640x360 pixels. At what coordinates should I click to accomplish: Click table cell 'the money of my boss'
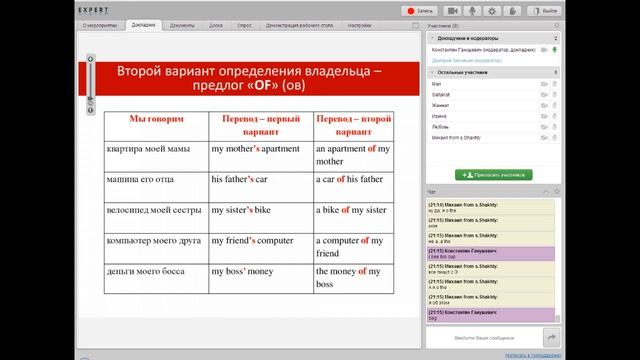point(353,279)
